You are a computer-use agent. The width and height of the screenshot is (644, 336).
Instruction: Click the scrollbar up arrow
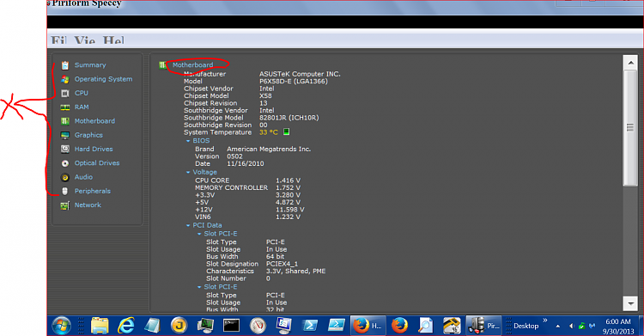point(630,63)
